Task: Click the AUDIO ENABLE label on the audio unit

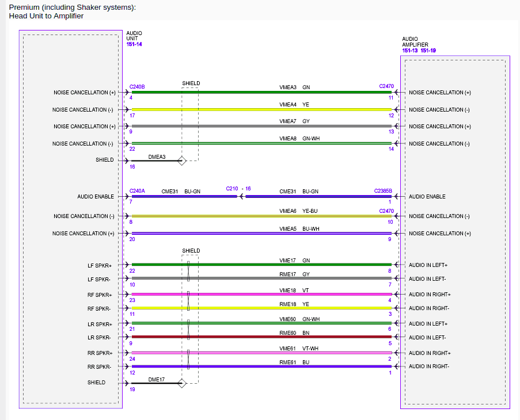Action: (96, 197)
